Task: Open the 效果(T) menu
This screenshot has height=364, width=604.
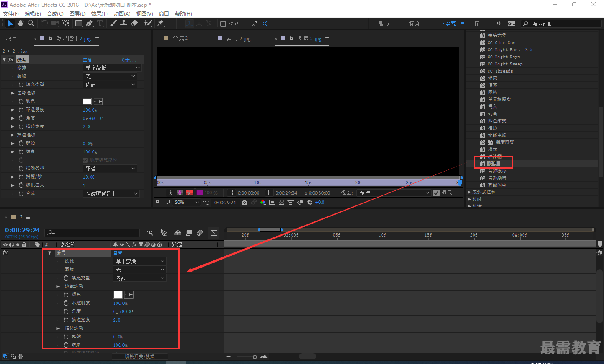Action: (x=99, y=14)
